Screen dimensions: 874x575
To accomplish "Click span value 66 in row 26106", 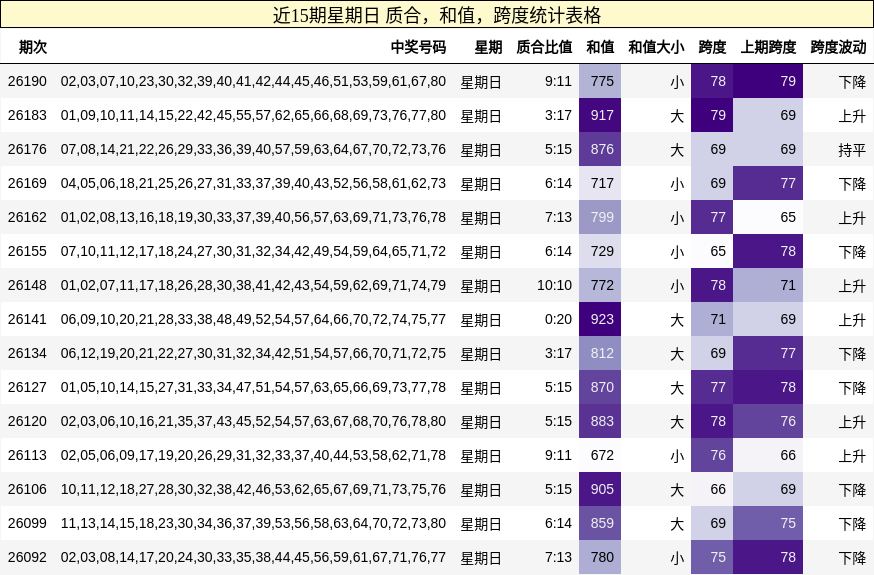I will pyautogui.click(x=712, y=489).
